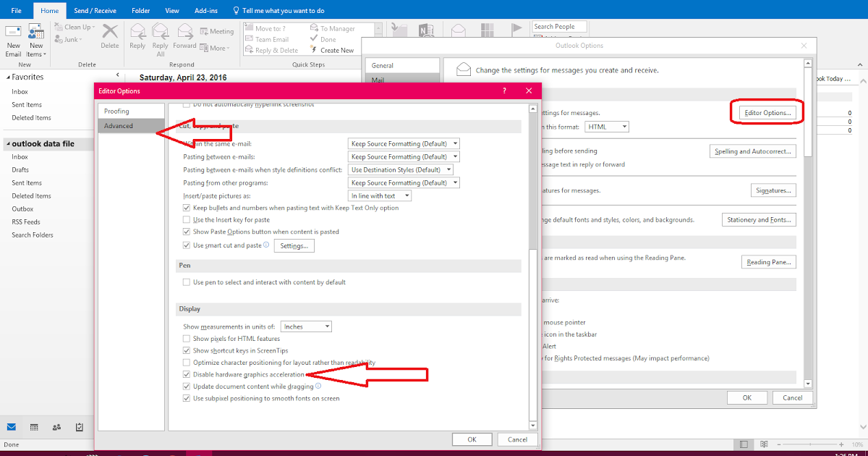The width and height of the screenshot is (868, 456).
Task: Click Settings button for smart cut and paste
Action: point(294,246)
